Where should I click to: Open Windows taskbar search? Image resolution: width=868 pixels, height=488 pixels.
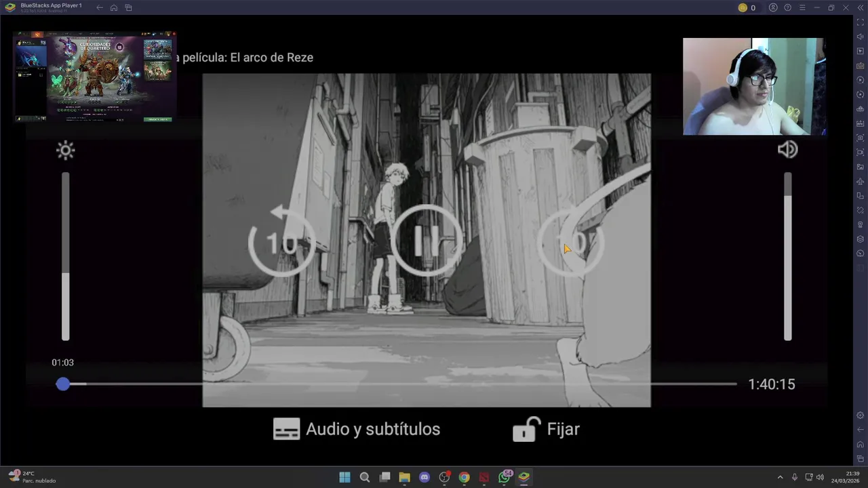tap(365, 477)
